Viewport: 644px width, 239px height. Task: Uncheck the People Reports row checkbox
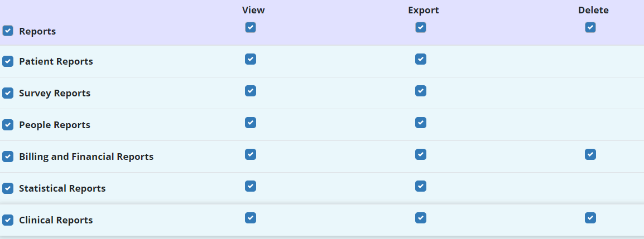pos(8,125)
